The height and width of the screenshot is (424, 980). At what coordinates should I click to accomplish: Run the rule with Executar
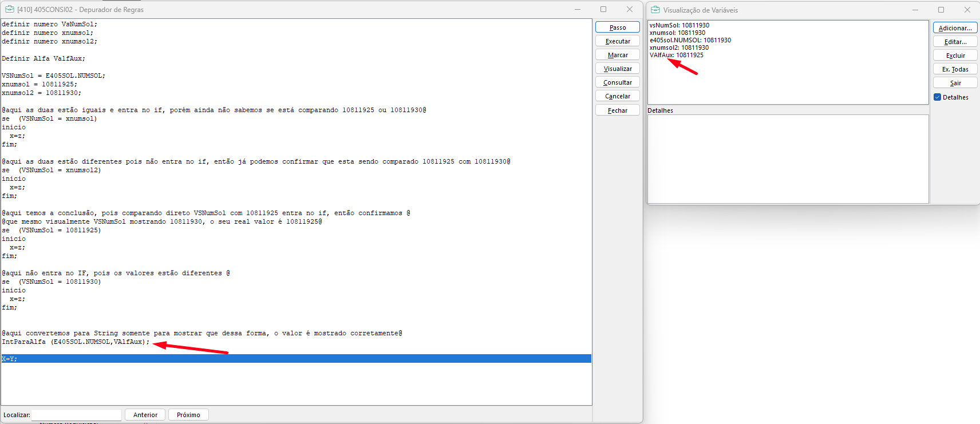coord(617,41)
